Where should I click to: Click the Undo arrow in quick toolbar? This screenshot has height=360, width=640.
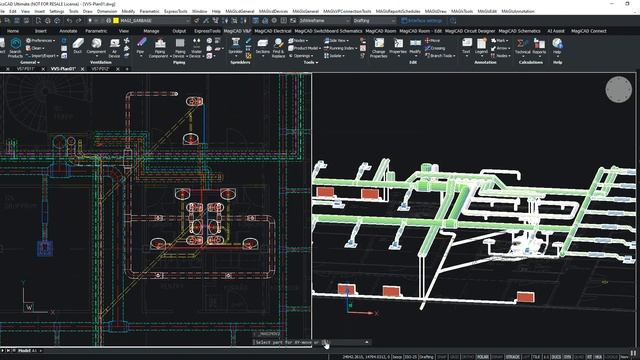click(x=69, y=20)
